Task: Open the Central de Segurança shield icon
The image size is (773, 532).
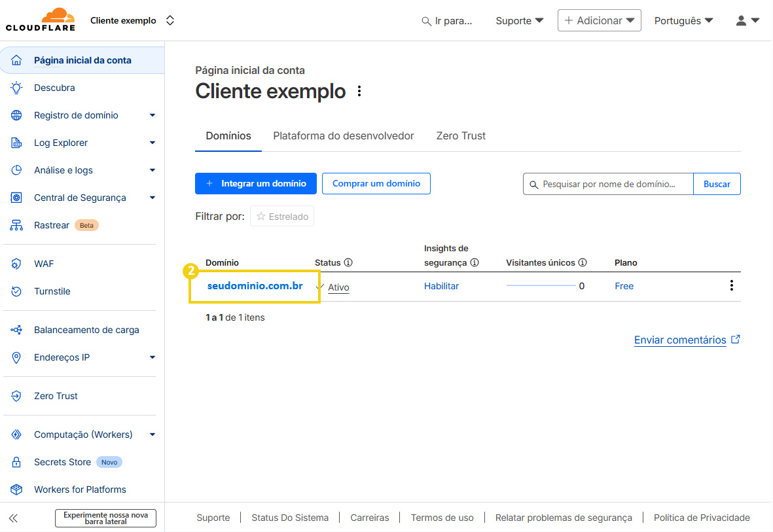Action: tap(18, 197)
